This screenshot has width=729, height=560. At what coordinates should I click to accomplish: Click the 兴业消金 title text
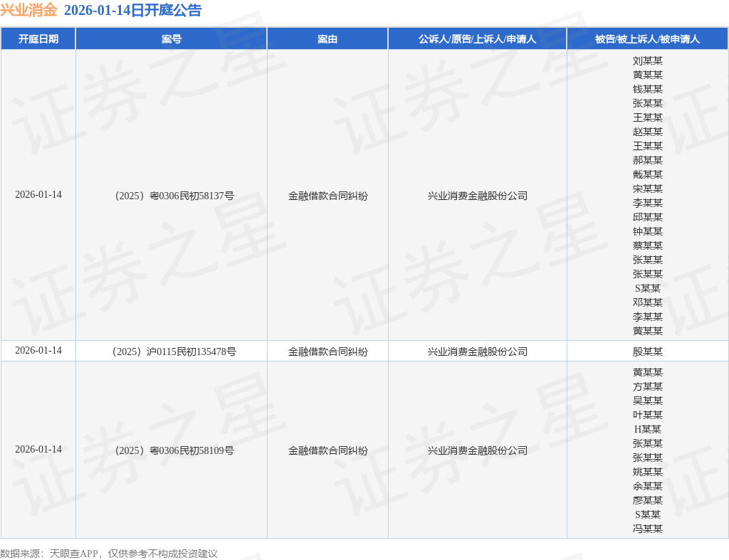[x=28, y=10]
